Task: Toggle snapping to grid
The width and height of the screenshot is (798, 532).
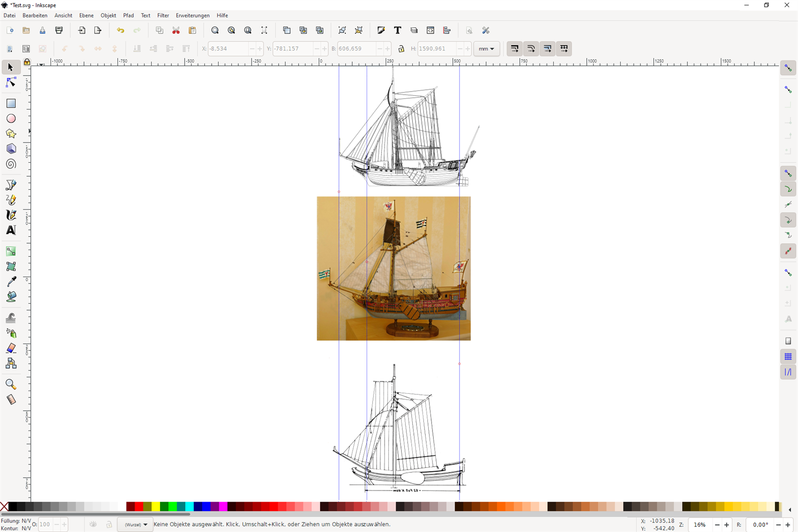Action: click(x=788, y=356)
